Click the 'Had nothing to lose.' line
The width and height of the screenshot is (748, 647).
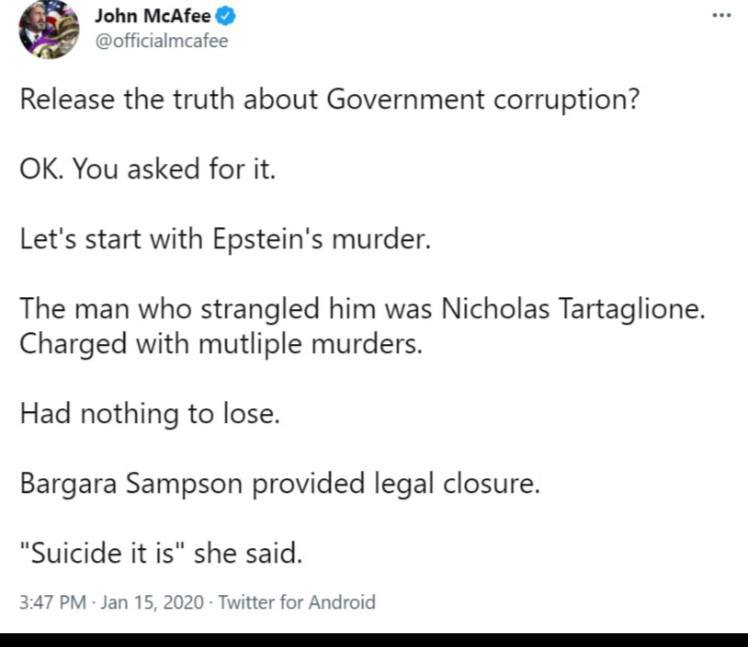click(x=149, y=413)
